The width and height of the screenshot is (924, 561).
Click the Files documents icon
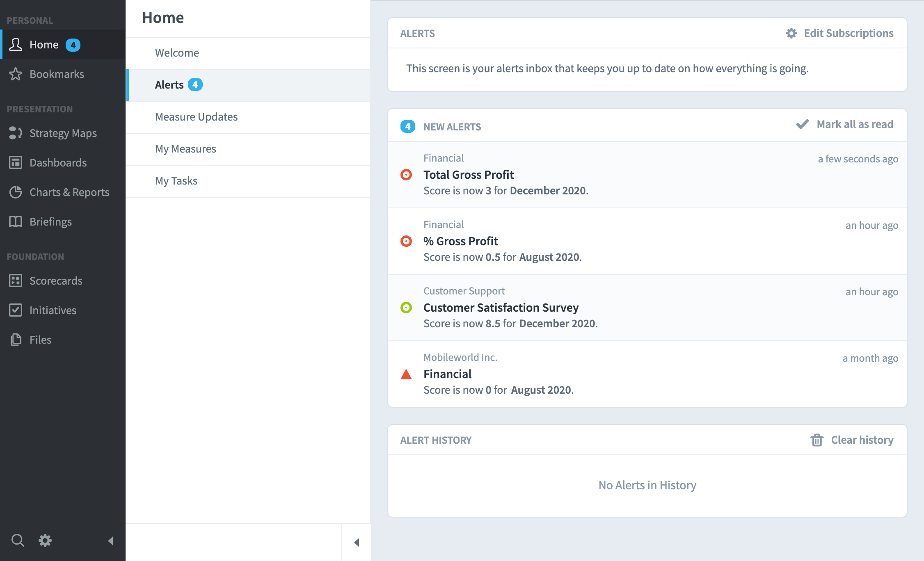16,340
